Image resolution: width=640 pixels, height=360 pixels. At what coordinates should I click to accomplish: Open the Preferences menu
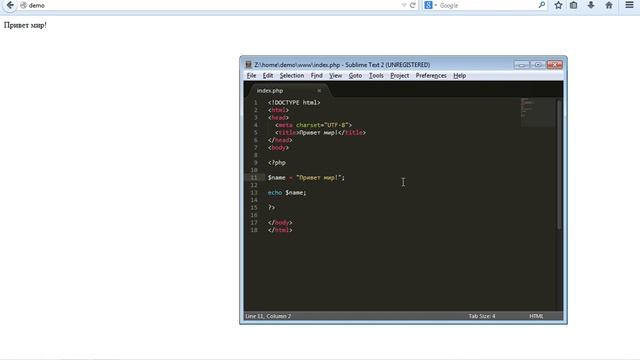pos(431,76)
